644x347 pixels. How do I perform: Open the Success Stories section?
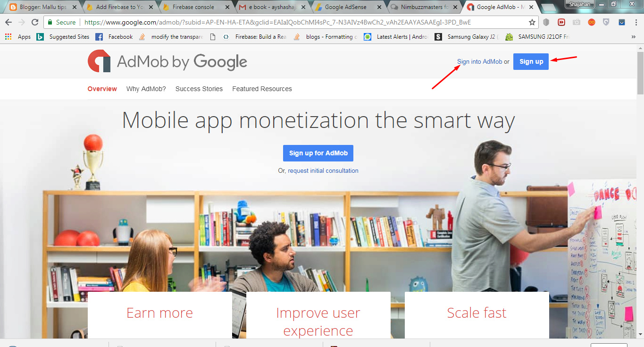pyautogui.click(x=199, y=89)
